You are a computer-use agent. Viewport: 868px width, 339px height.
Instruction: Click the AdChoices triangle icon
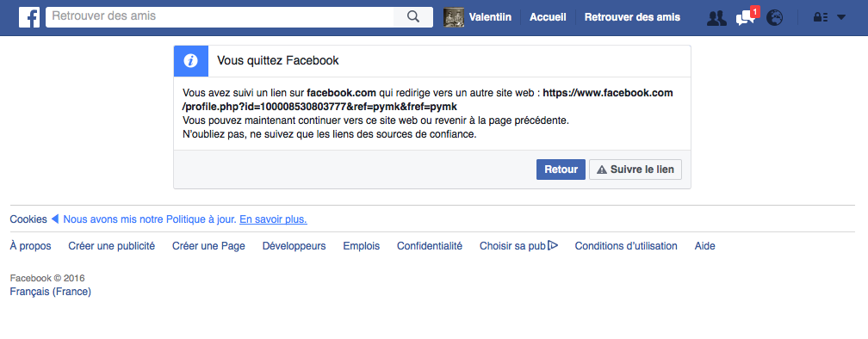[x=553, y=245]
